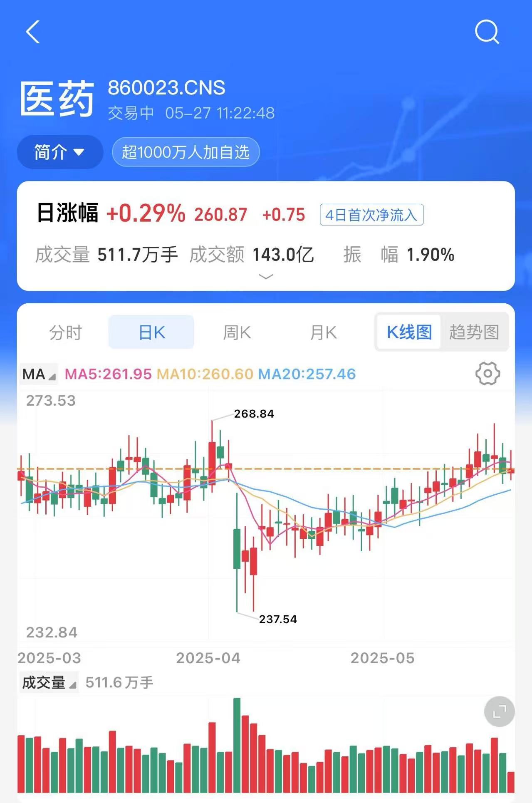Tap the tallest green volume bar
532x803 pixels.
point(237,746)
